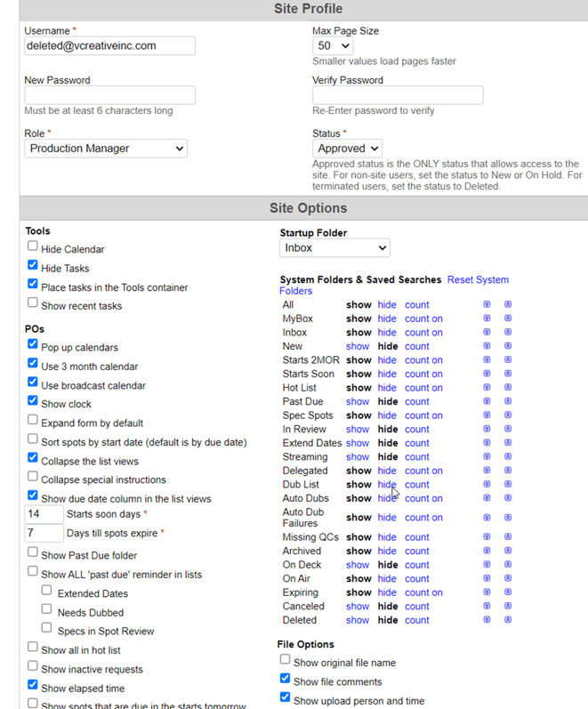Enable Show original file name
The image size is (588, 709).
click(x=285, y=659)
